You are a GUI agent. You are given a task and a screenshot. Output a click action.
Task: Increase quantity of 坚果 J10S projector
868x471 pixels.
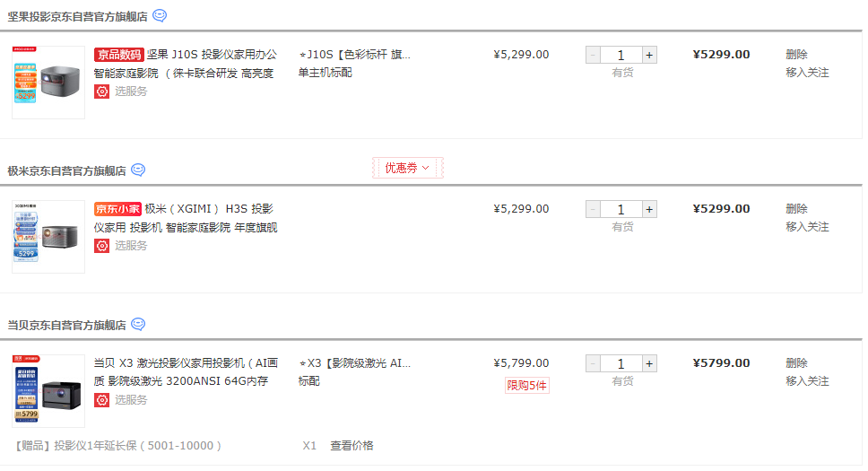[649, 55]
